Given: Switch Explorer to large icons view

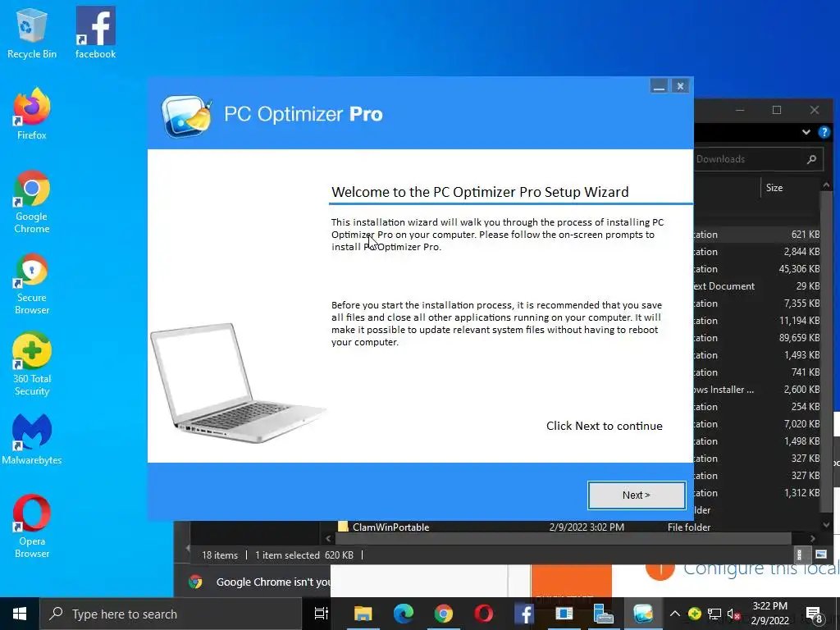Looking at the screenshot, I should tap(820, 555).
